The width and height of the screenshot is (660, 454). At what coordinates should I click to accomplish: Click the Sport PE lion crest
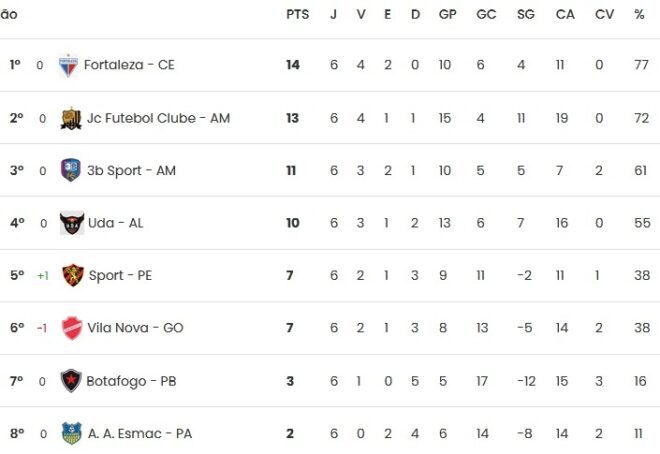click(72, 275)
